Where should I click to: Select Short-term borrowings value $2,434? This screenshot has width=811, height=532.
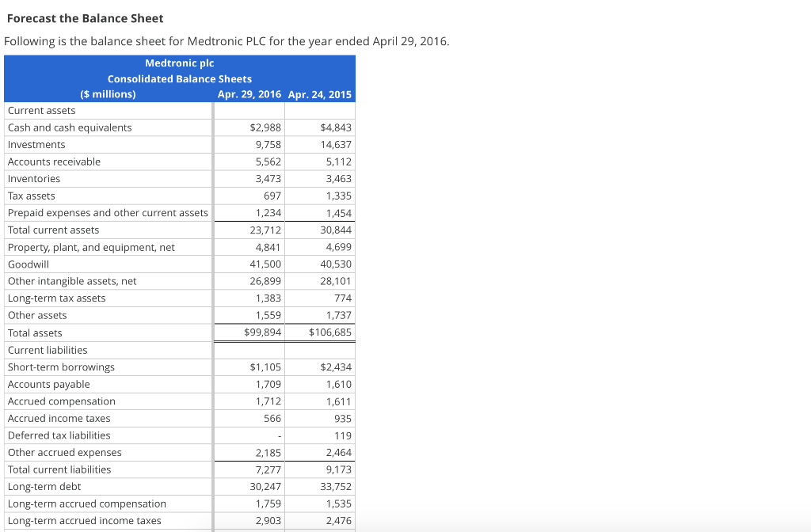point(332,367)
